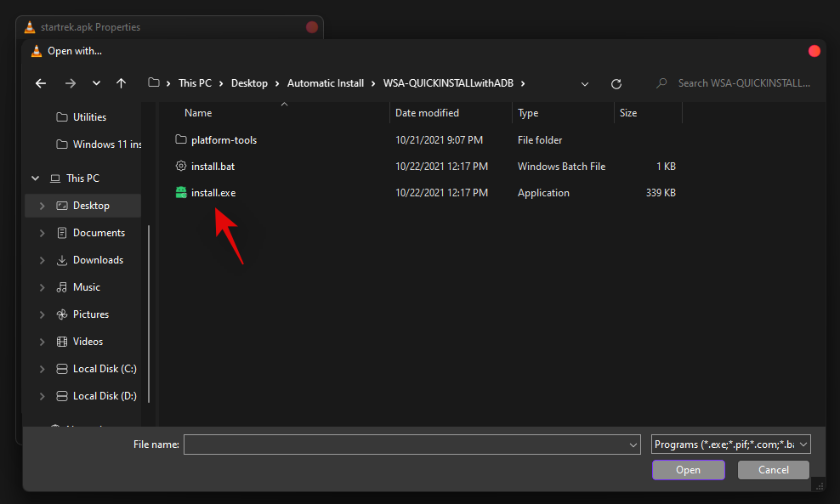
Task: Select Downloads in the navigation pane
Action: 98,260
